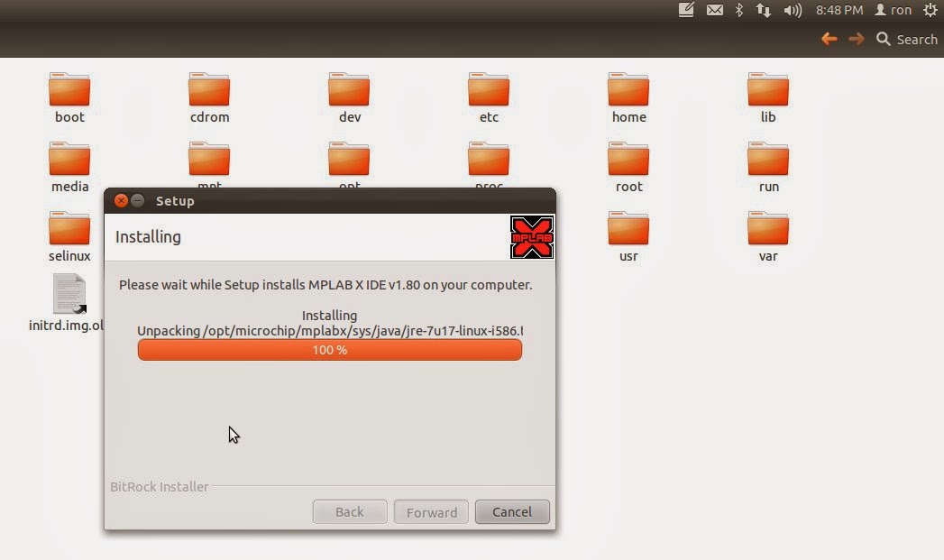
Task: Open the clock menu showing 8:48 PM
Action: pyautogui.click(x=839, y=10)
